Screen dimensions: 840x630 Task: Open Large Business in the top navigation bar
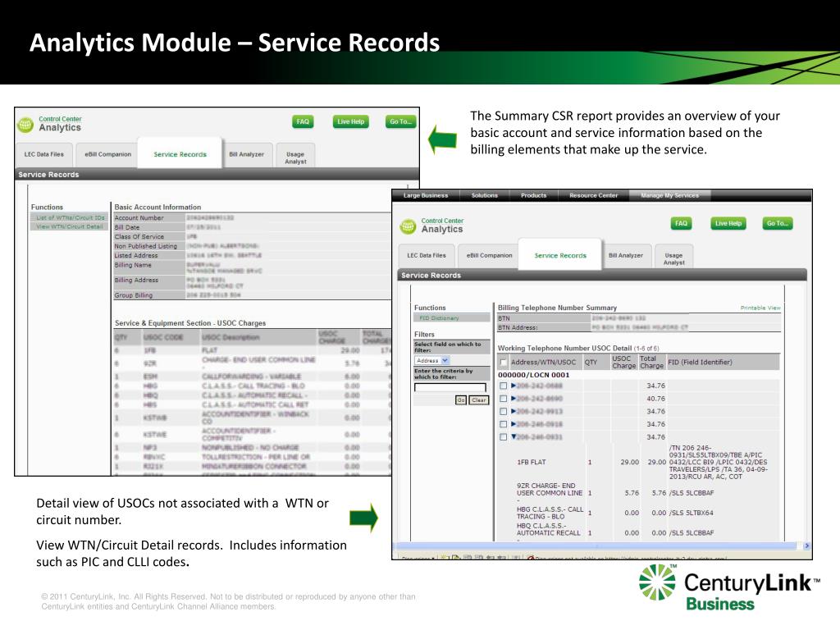pyautogui.click(x=426, y=195)
